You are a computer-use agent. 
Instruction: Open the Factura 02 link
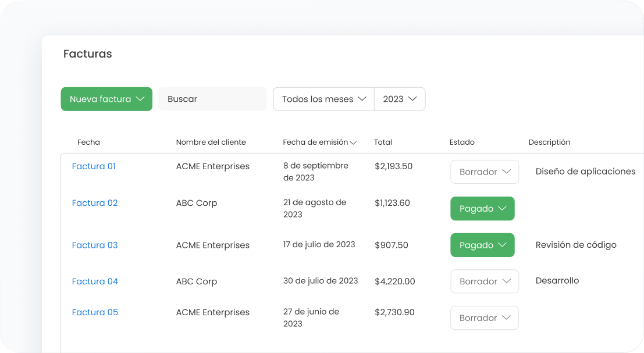[x=95, y=203]
